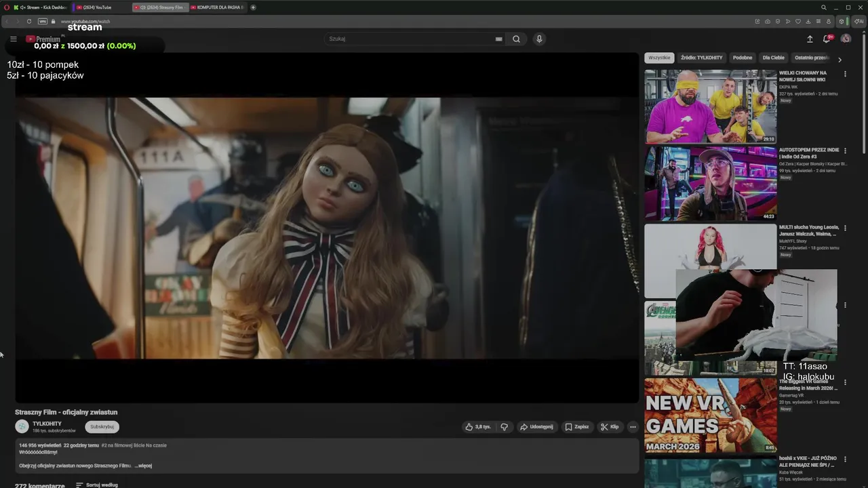Viewport: 868px width, 488px height.
Task: Select the Podobne filter chip
Action: pos(743,58)
